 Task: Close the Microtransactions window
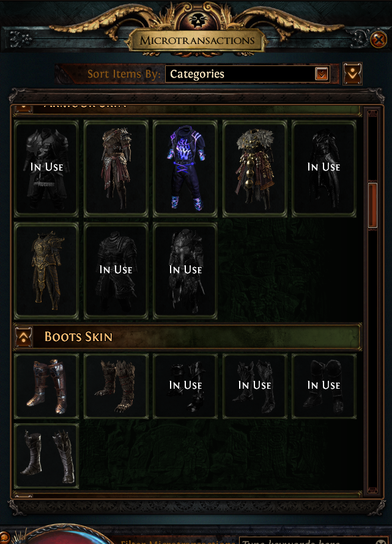click(x=379, y=40)
